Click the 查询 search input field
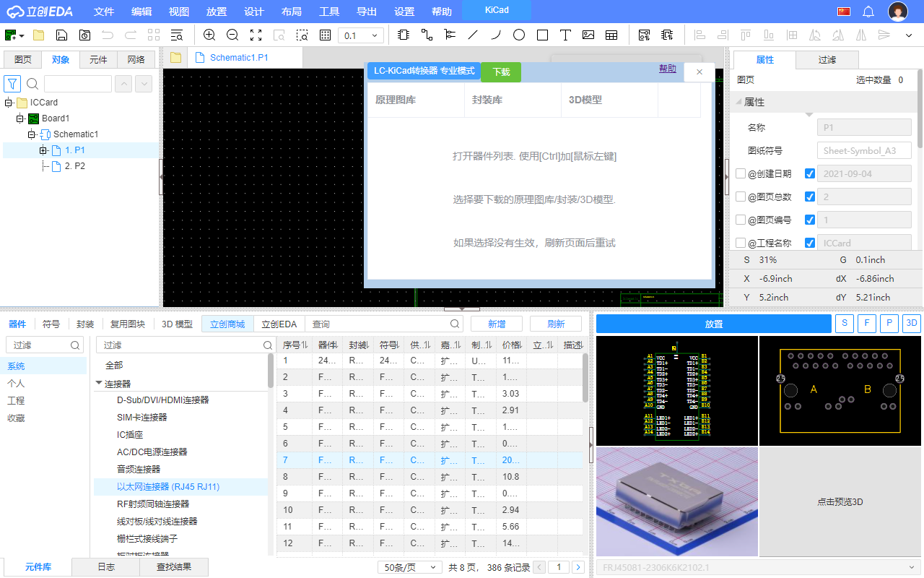This screenshot has width=924, height=578. pyautogui.click(x=383, y=324)
